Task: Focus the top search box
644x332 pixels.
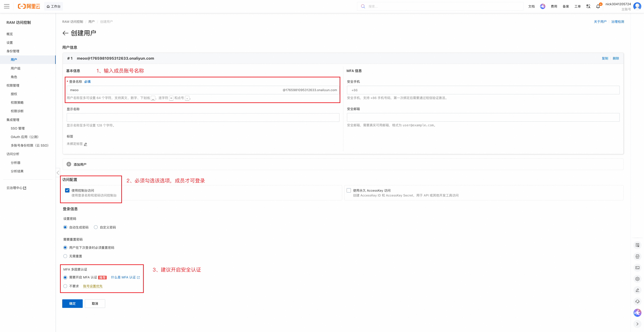Action: click(440, 6)
